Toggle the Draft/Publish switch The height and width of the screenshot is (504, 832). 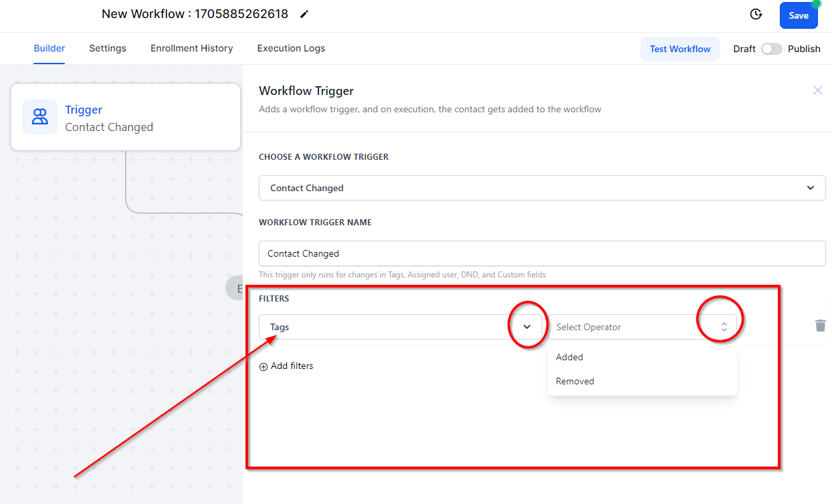pyautogui.click(x=772, y=49)
